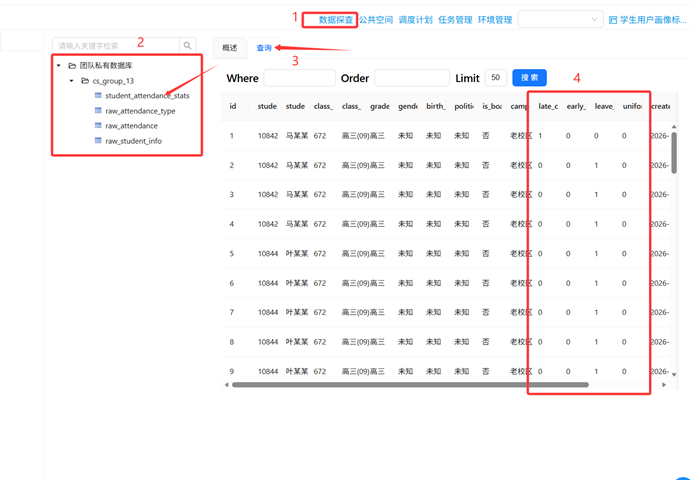Image resolution: width=692 pixels, height=480 pixels.
Task: Switch to the 查询 tab
Action: (264, 48)
